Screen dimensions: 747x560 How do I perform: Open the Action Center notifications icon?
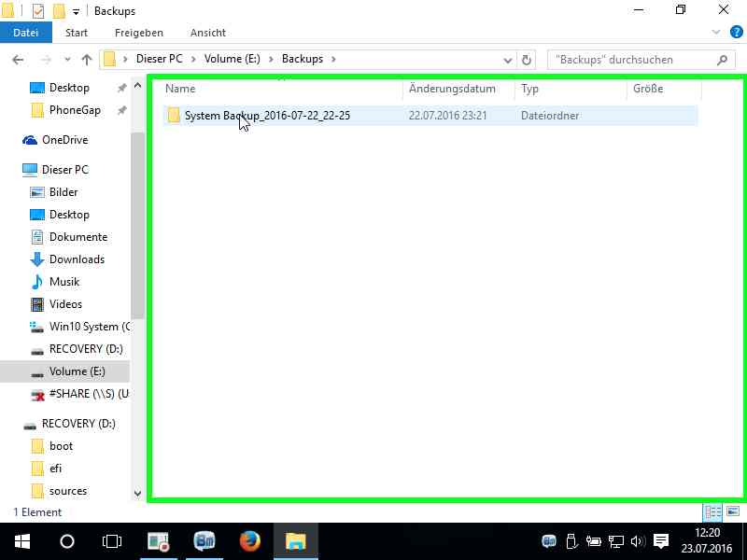tap(661, 541)
